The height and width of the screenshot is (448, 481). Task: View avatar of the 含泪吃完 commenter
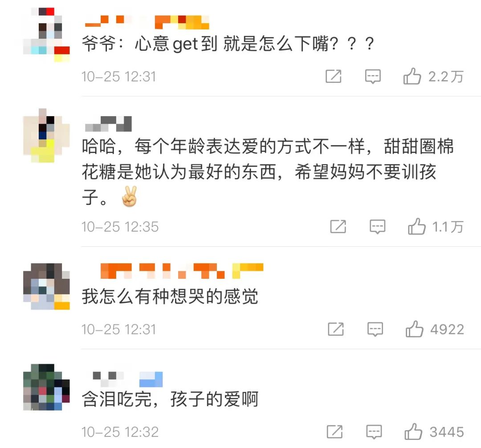(46, 387)
